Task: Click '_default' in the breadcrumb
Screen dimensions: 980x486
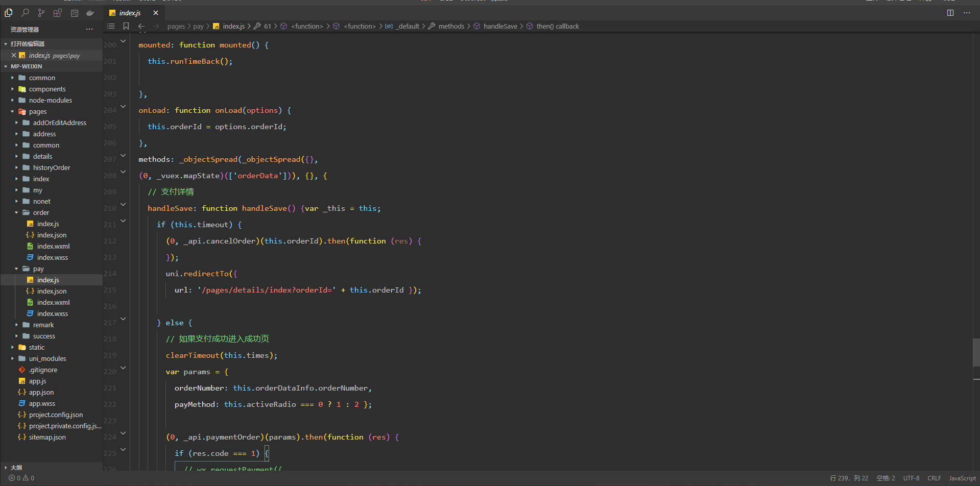Action: click(x=409, y=26)
